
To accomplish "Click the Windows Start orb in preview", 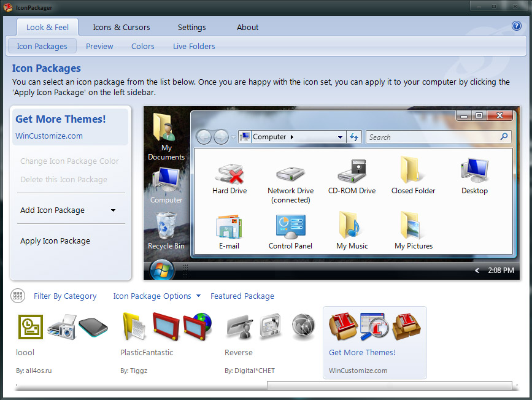I will click(x=162, y=270).
